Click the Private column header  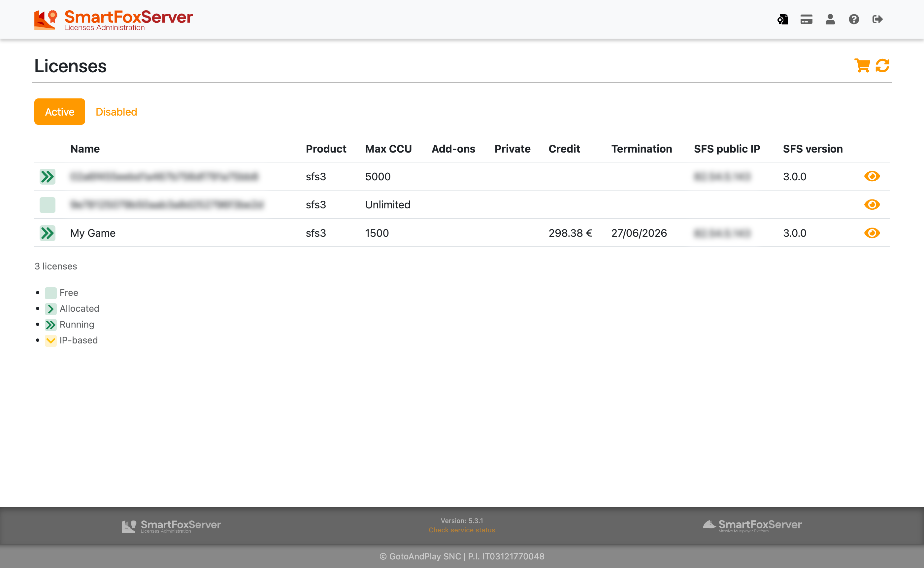pos(512,149)
